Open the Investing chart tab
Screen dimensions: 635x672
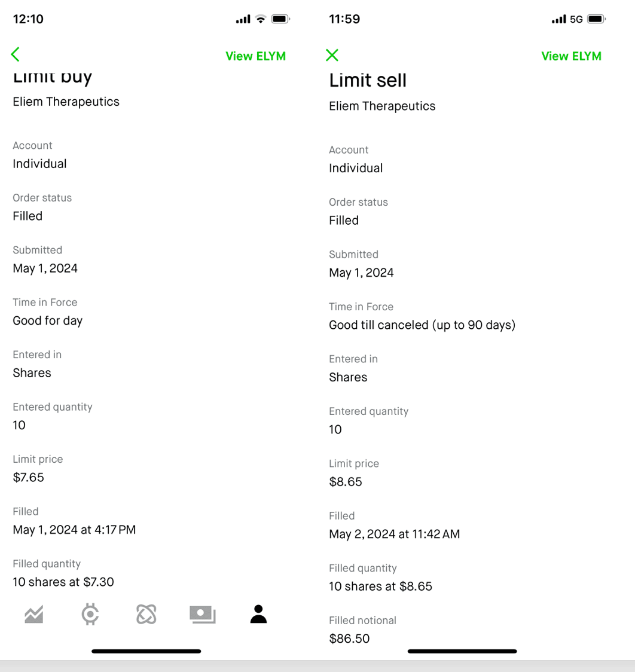[x=34, y=614]
